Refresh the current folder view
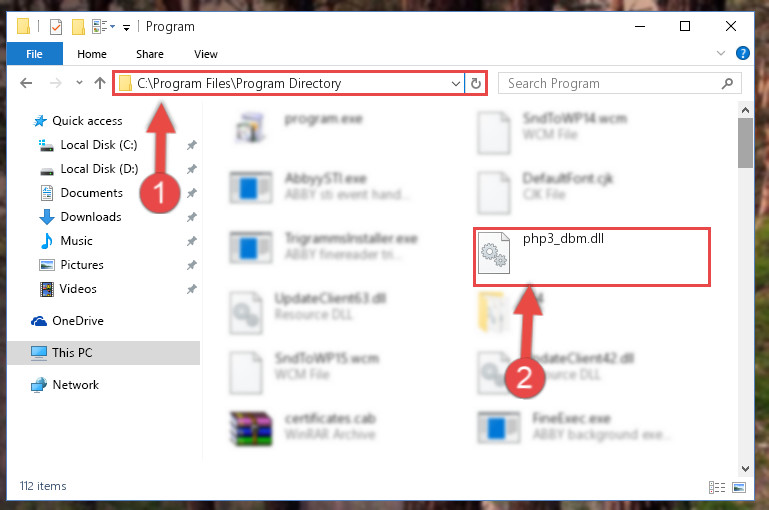The height and width of the screenshot is (510, 769). pos(476,83)
